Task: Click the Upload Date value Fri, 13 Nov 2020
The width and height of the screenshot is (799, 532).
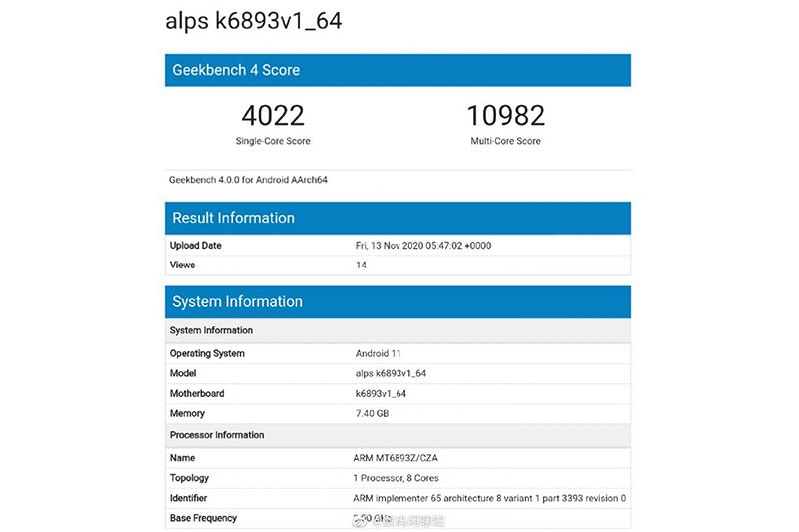Action: [422, 246]
